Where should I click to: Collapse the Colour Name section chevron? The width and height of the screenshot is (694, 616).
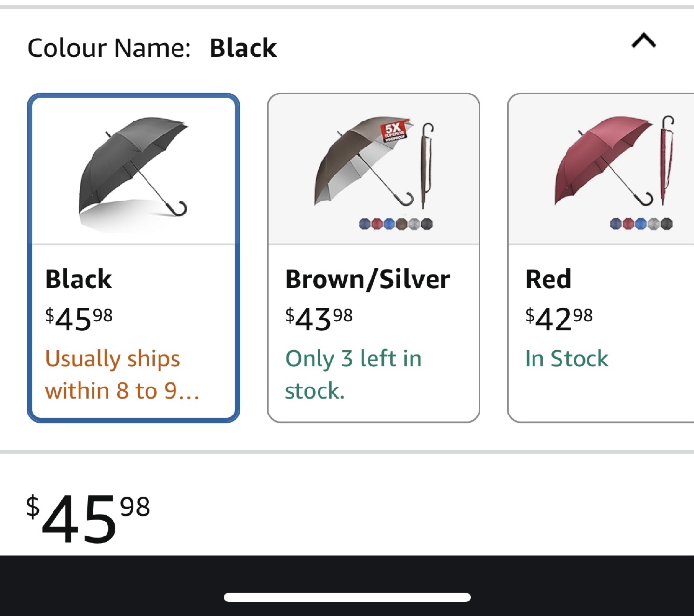point(644,41)
